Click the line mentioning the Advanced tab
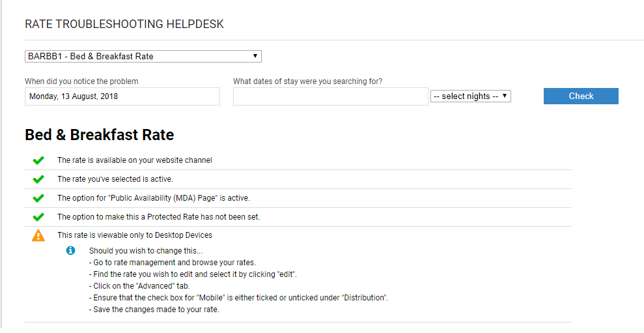644x333 pixels. tap(139, 286)
